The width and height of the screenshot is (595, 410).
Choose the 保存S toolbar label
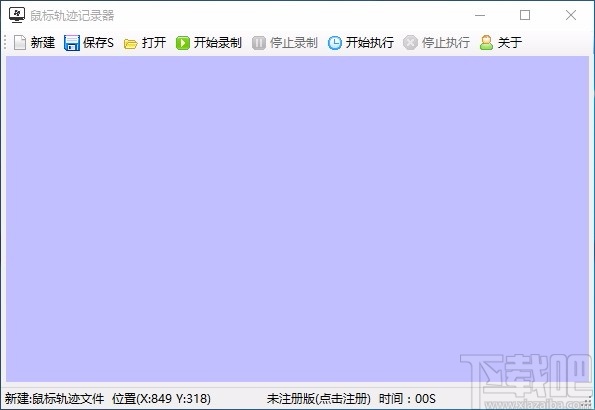pos(98,43)
